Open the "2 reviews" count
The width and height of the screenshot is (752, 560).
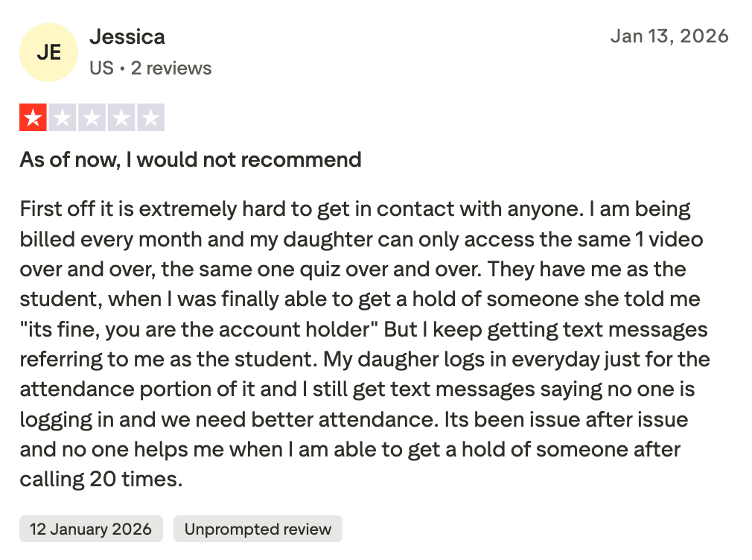171,69
